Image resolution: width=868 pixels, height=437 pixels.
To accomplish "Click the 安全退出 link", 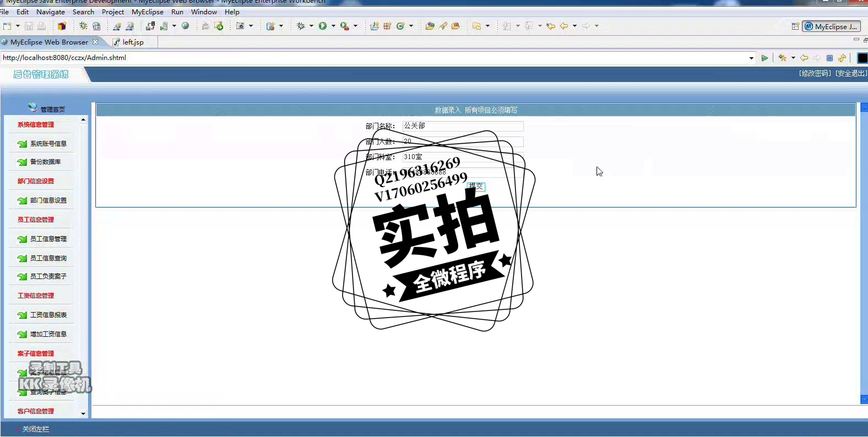I will coord(851,73).
